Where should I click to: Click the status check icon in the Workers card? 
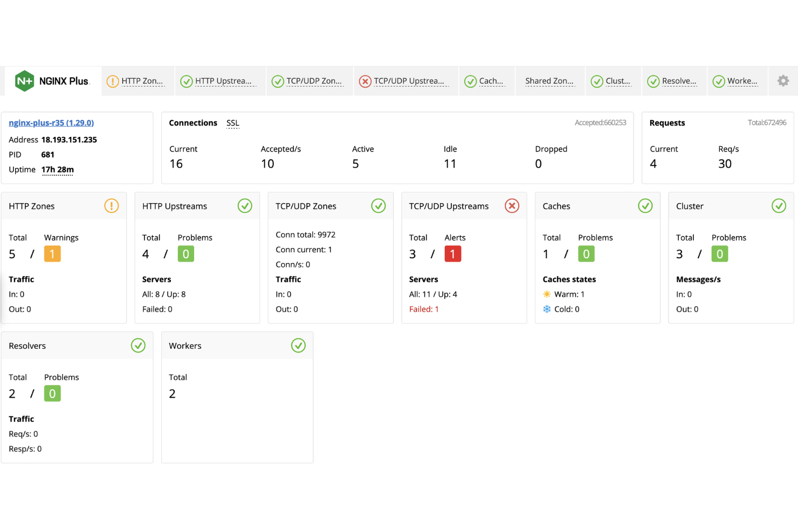(298, 346)
